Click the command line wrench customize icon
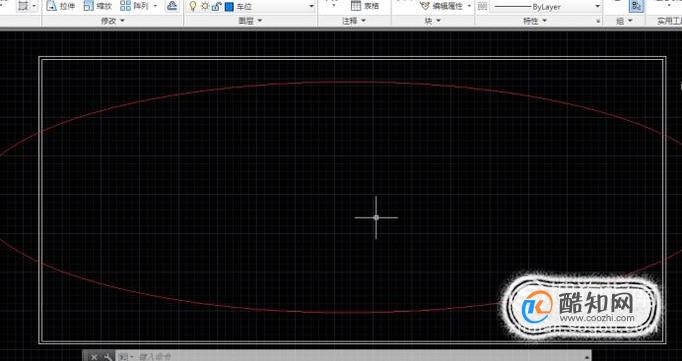Viewport: 682px width, 361px height. click(107, 357)
